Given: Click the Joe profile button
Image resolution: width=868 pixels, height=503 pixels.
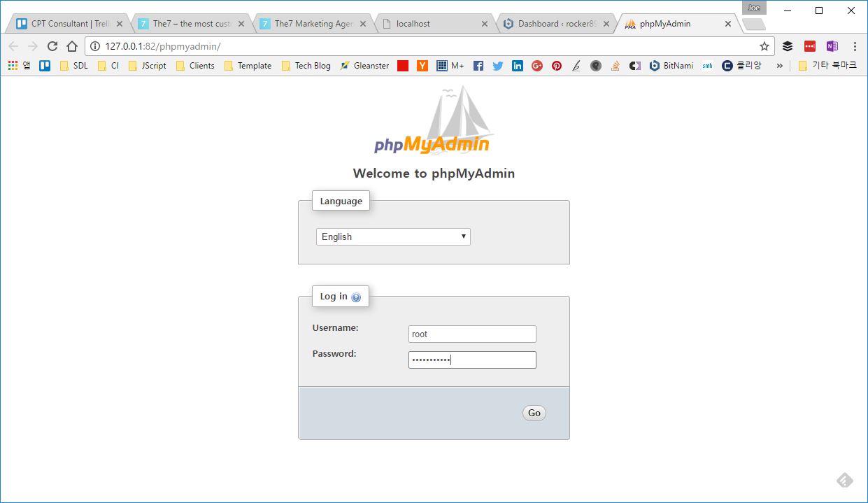Looking at the screenshot, I should coord(754,8).
